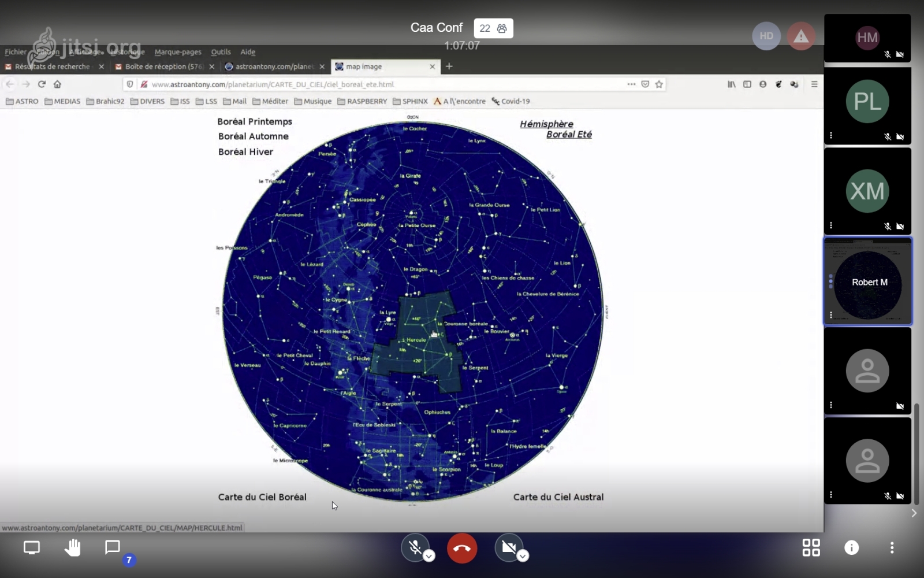The image size is (924, 578).
Task: Switch to Boîte de réception tab
Action: 164,66
